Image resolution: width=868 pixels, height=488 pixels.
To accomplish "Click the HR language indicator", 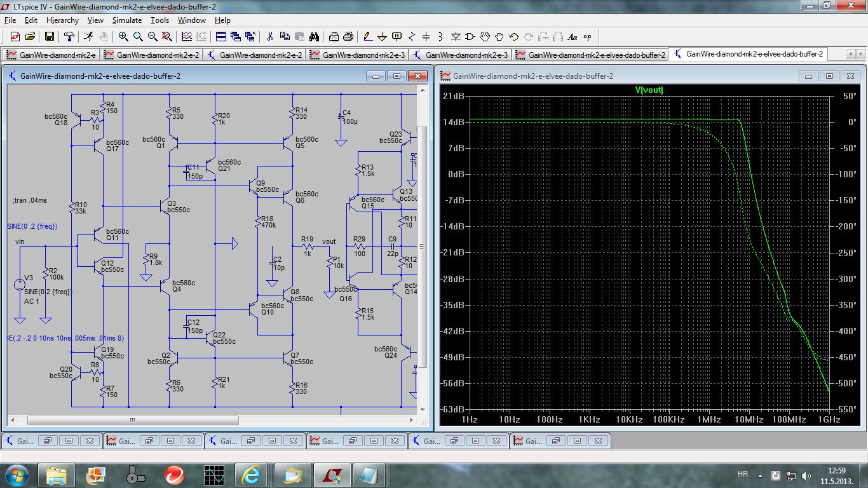I will click(742, 474).
